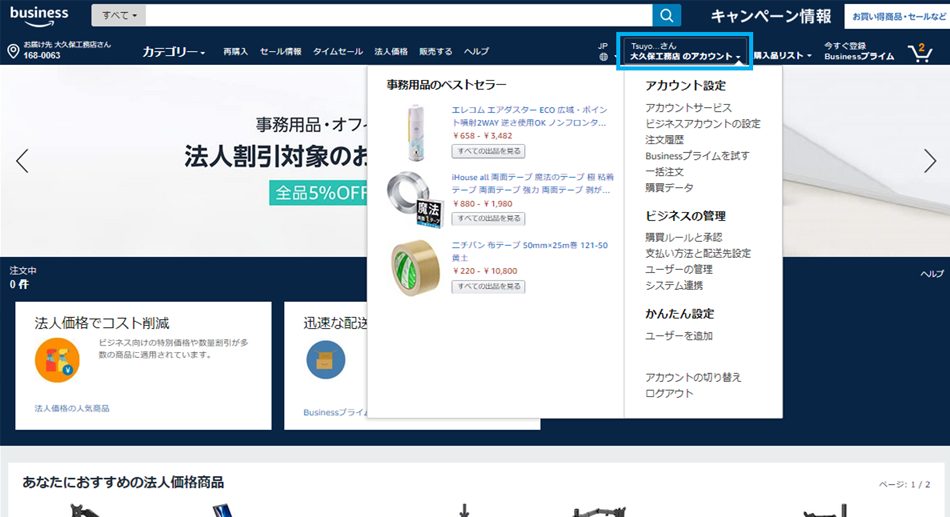The height and width of the screenshot is (517, 950).
Task: Click the 事務用品のベストセラー heading
Action: point(446,85)
